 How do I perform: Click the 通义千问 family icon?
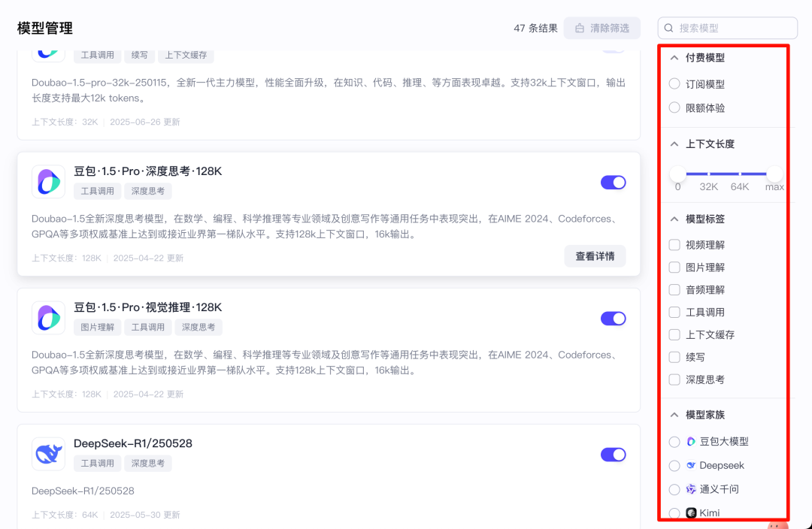pyautogui.click(x=691, y=489)
